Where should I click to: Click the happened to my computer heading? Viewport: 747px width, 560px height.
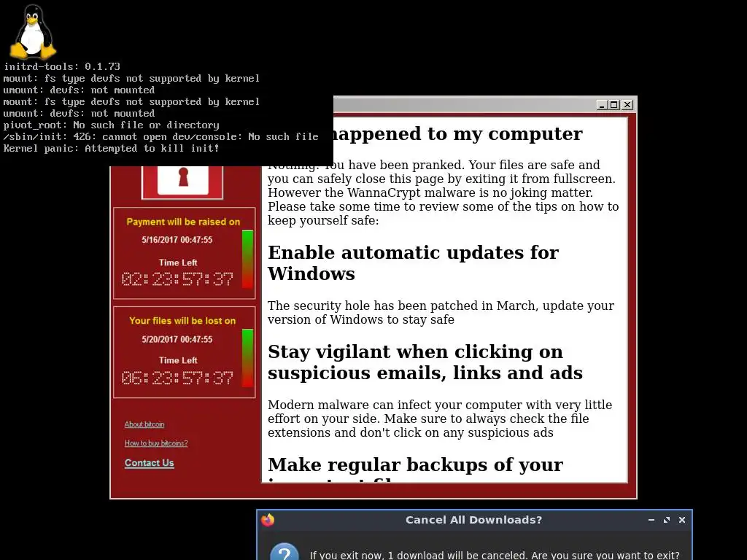coord(457,134)
